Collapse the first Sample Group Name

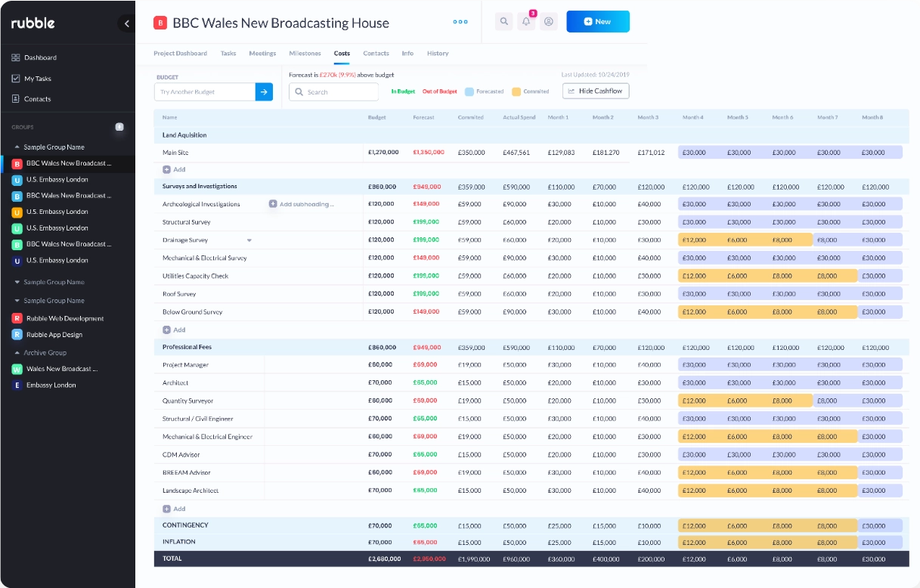[17, 147]
